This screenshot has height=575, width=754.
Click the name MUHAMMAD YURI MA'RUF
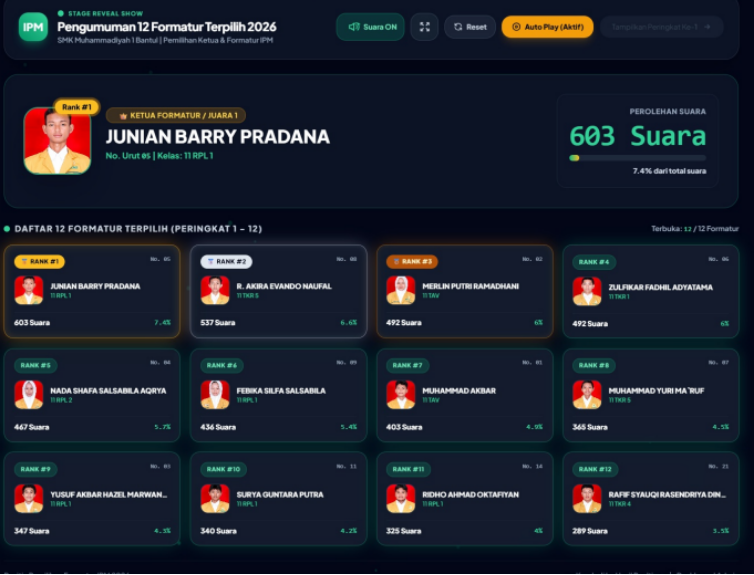656,391
